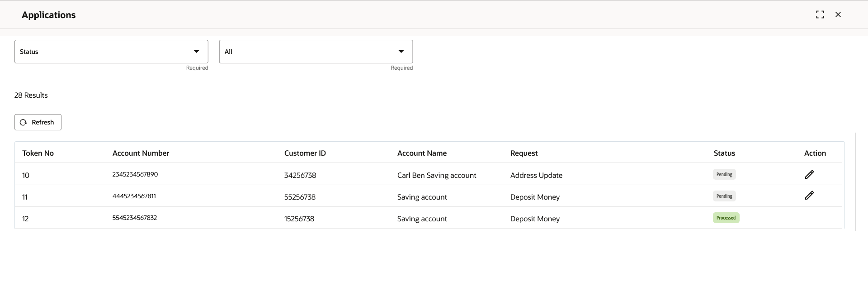
Task: Select token number 10 cell
Action: tap(26, 175)
